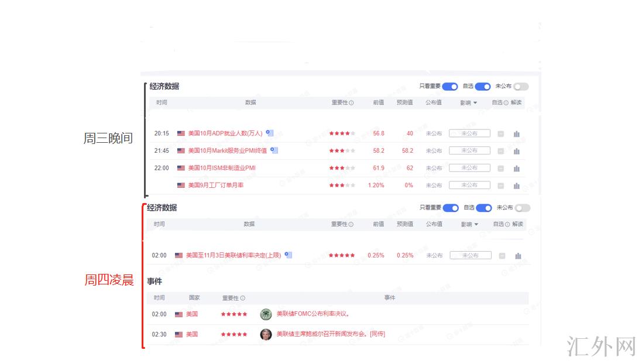642x364 pixels.
Task: Toggle 未公布 switch in upper panel
Action: (521, 87)
